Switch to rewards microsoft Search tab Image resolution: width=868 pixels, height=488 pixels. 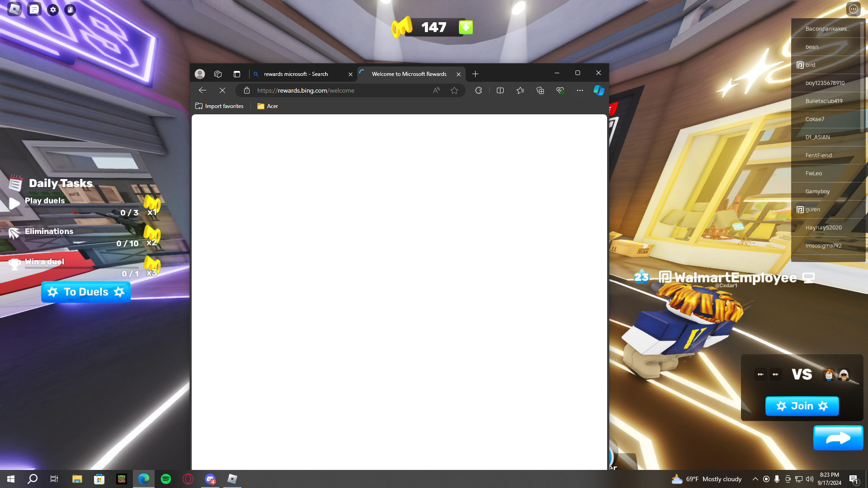point(296,74)
